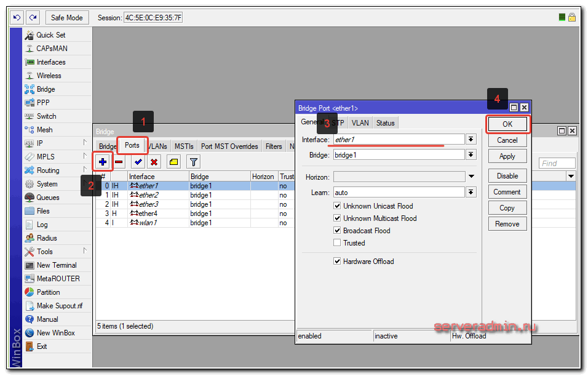The image size is (588, 376).
Task: Open the Interface dropdown list
Action: pyautogui.click(x=471, y=140)
